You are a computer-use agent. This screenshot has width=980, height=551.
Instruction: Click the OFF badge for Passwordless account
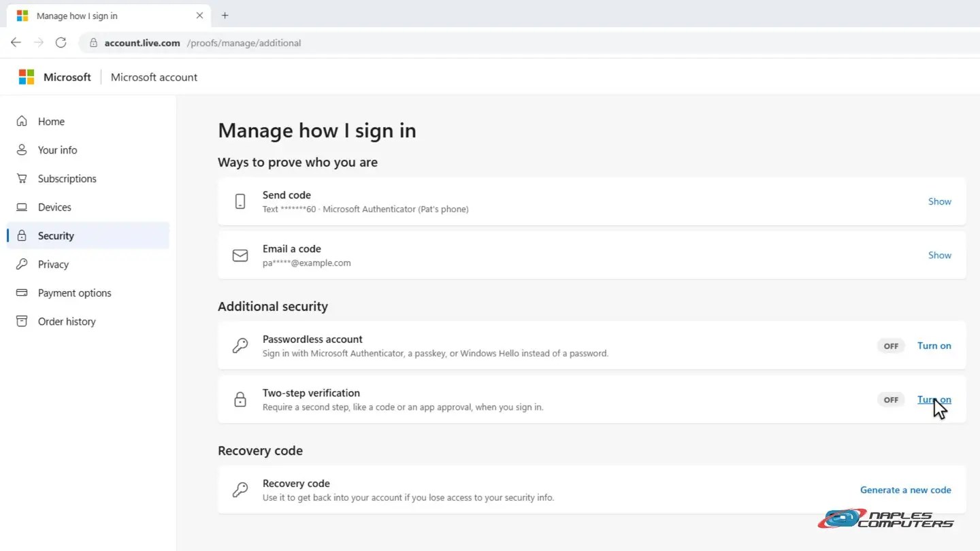[x=891, y=346]
